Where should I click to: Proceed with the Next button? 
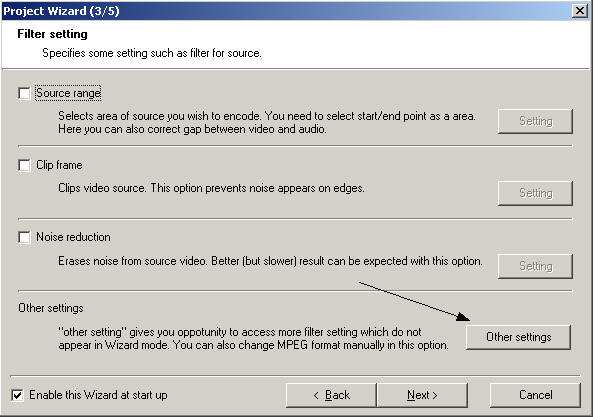422,395
